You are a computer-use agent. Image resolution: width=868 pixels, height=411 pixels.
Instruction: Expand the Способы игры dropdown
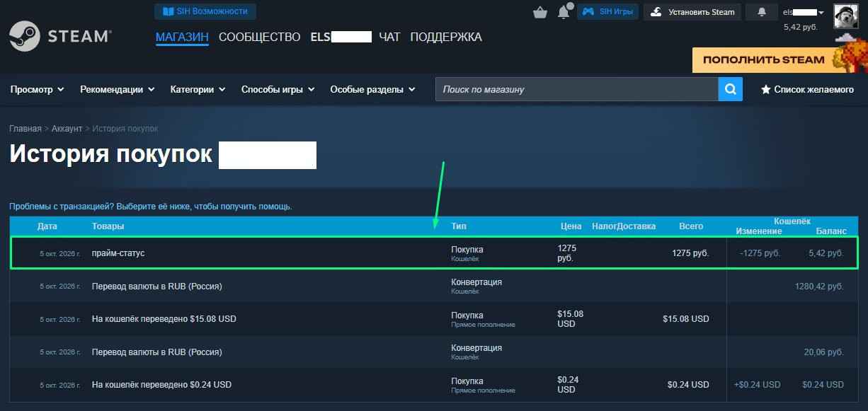pyautogui.click(x=278, y=90)
